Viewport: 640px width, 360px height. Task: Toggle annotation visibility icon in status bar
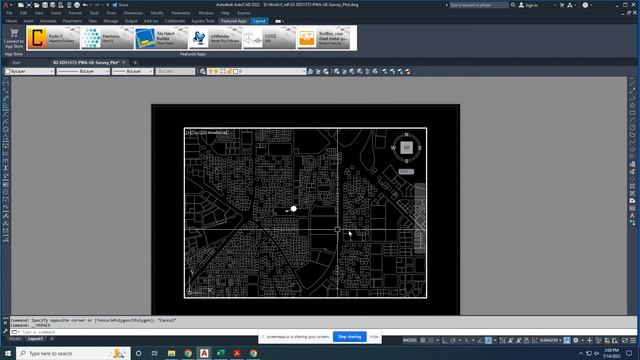tap(511, 340)
